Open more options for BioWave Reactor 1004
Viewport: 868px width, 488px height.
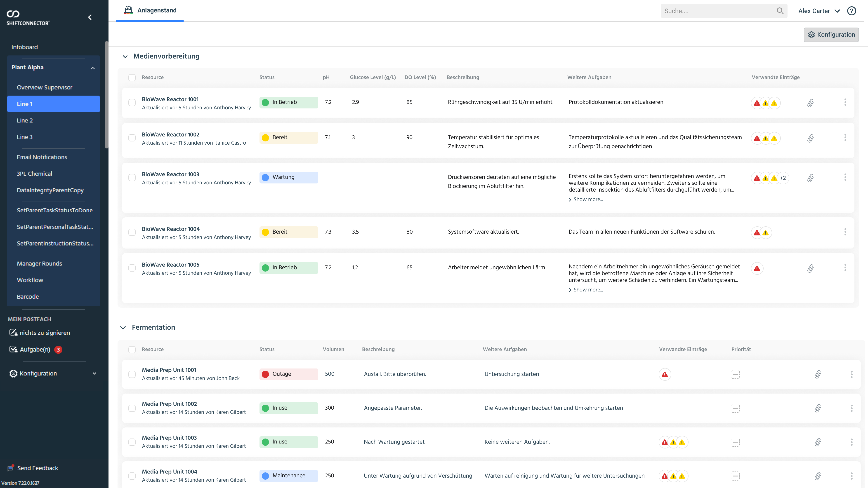pyautogui.click(x=845, y=232)
